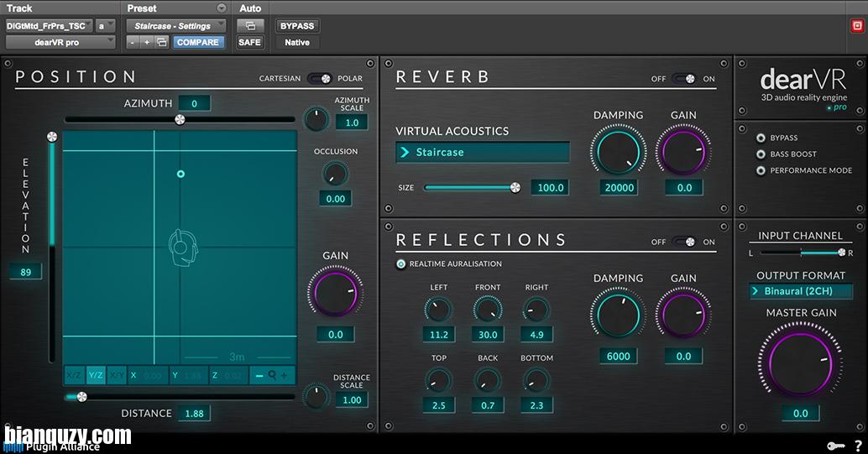Open the dearVR pro plugin selector
The width and height of the screenshot is (868, 454).
[60, 42]
